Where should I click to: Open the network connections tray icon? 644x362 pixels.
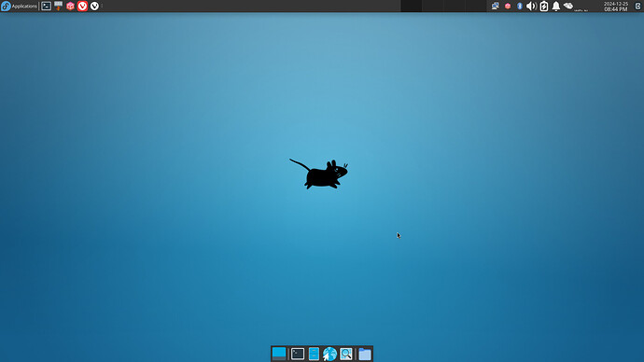tap(496, 7)
